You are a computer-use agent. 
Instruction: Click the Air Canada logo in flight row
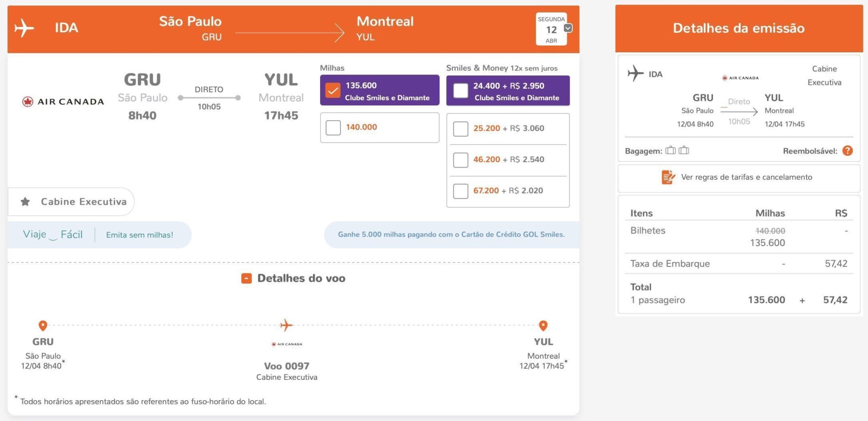(x=63, y=102)
